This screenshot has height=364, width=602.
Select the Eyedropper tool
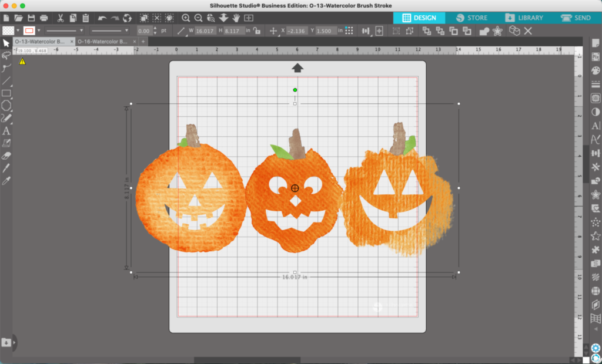(x=6, y=181)
